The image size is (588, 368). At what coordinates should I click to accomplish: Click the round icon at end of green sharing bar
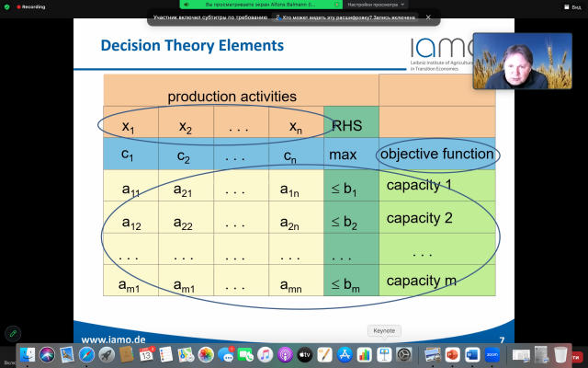[x=336, y=5]
